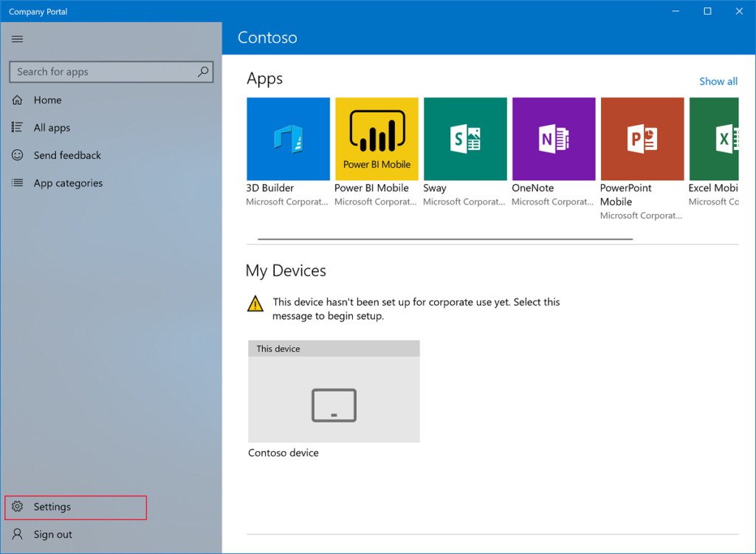Click the OneNote app name label

click(x=533, y=188)
